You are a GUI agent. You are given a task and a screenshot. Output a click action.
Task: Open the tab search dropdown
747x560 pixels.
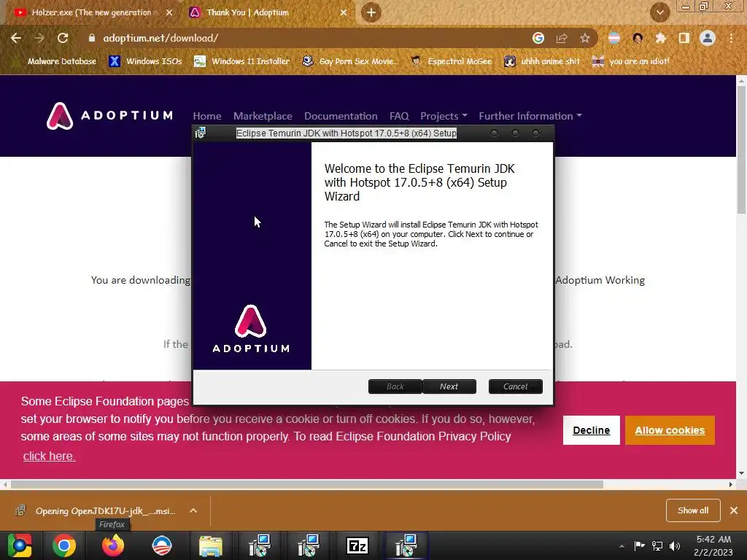(x=659, y=12)
